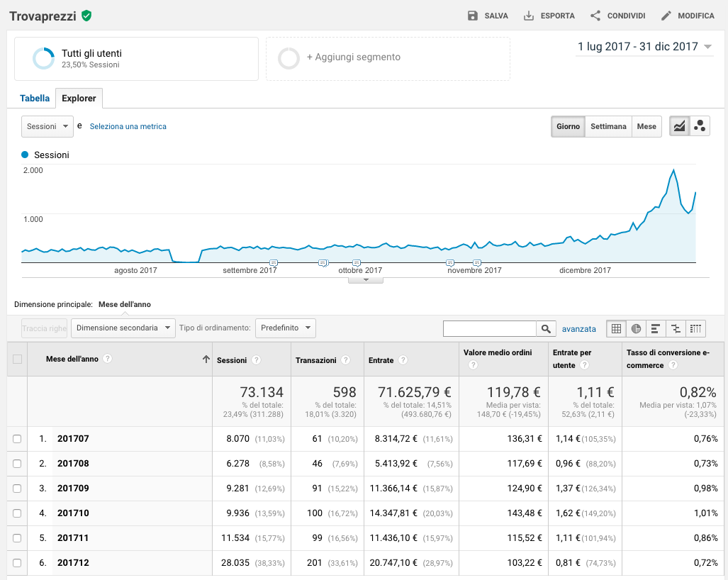
Task: Click the Salva floppy disk icon
Action: pyautogui.click(x=472, y=16)
